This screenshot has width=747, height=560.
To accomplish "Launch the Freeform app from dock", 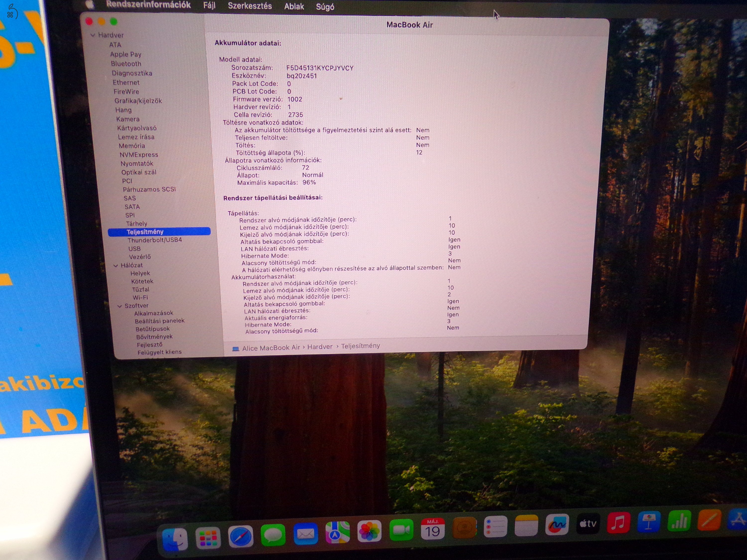I will (x=557, y=524).
